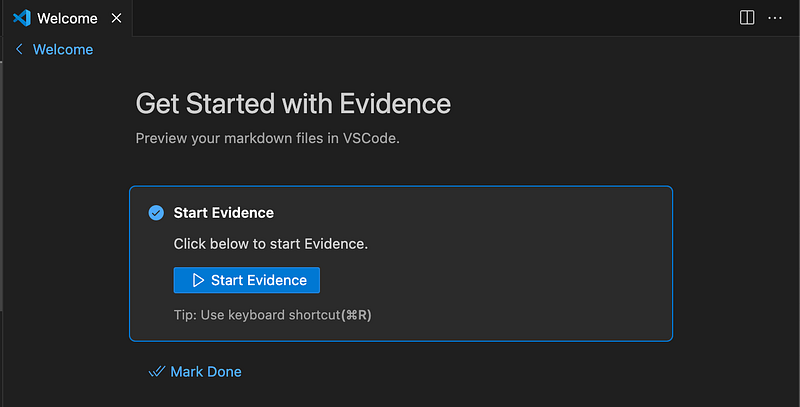800x407 pixels.
Task: Click the ⌘R keyboard shortcut hint
Action: click(x=356, y=315)
